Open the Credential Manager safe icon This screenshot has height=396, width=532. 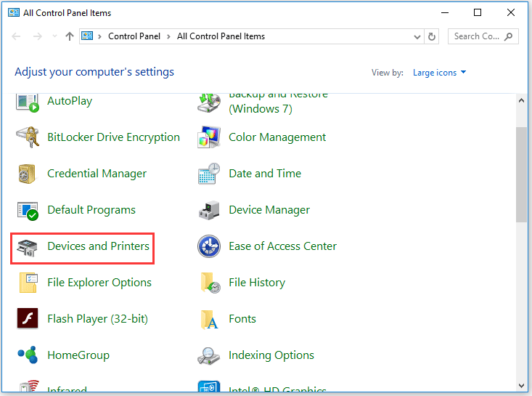(x=27, y=174)
